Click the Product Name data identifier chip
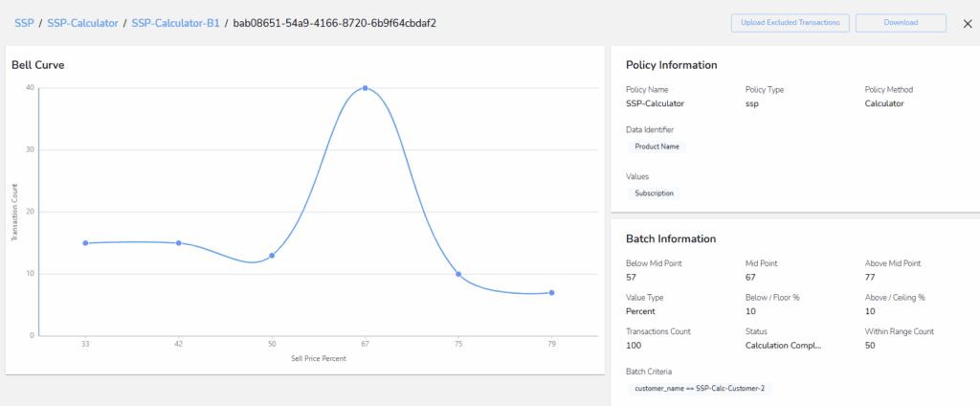Image resolution: width=980 pixels, height=406 pixels. [x=656, y=147]
